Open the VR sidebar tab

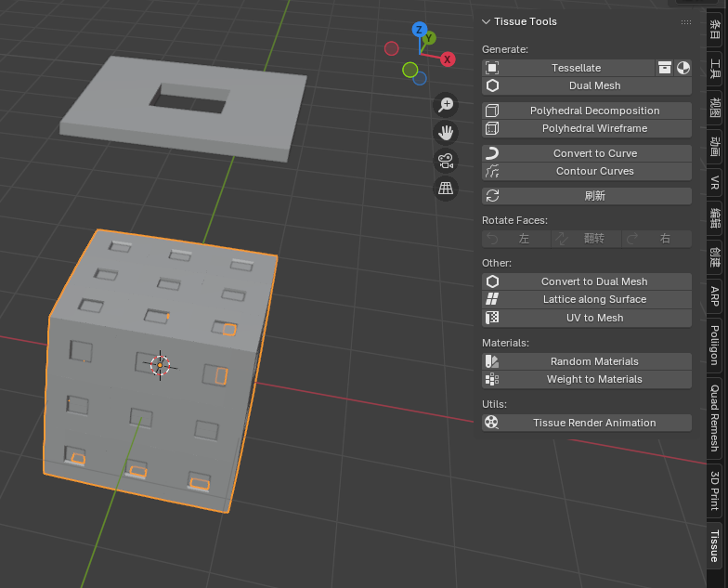[715, 182]
